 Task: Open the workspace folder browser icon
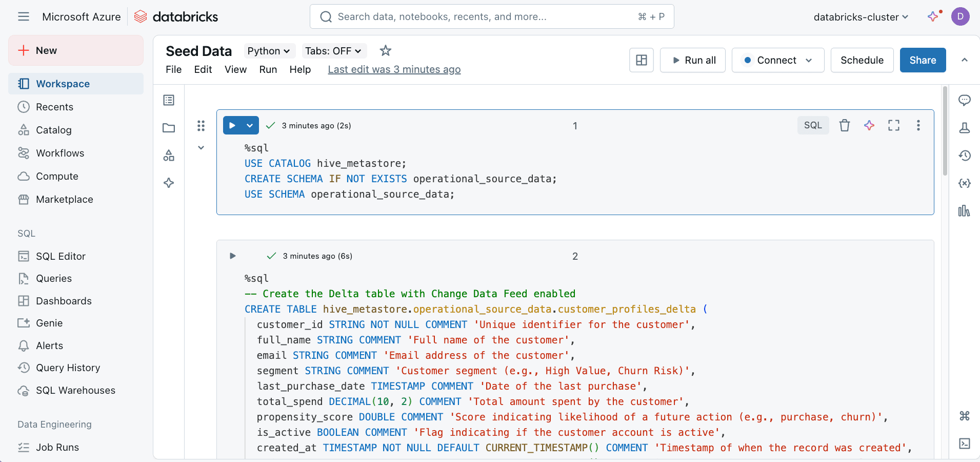point(169,128)
